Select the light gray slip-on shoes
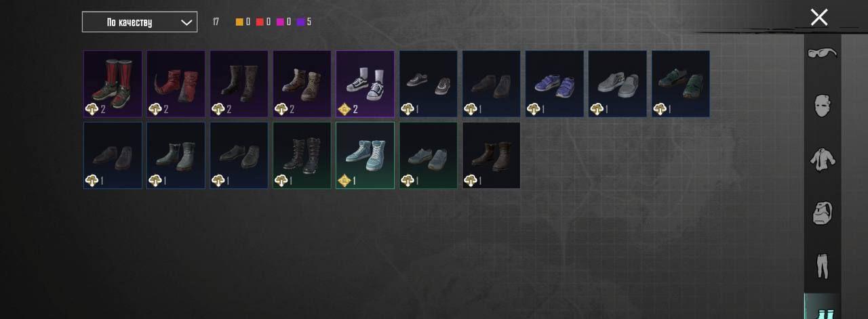 point(617,84)
